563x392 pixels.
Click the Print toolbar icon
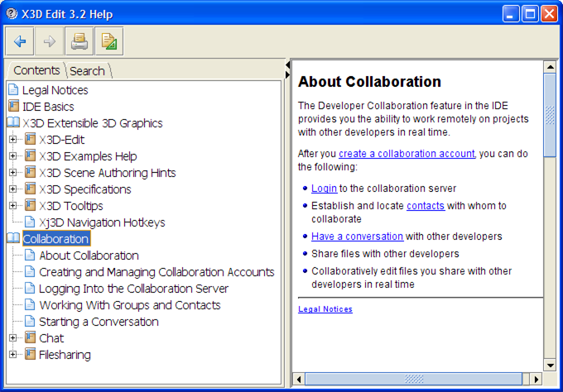tap(79, 41)
